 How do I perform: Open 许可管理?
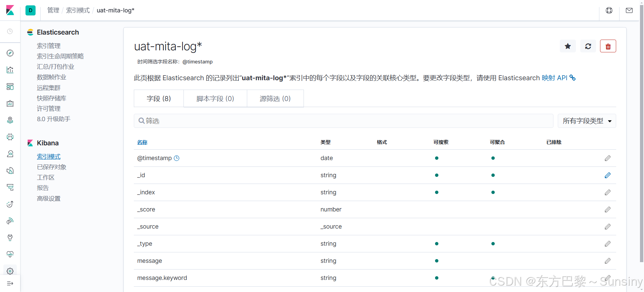[x=49, y=108]
